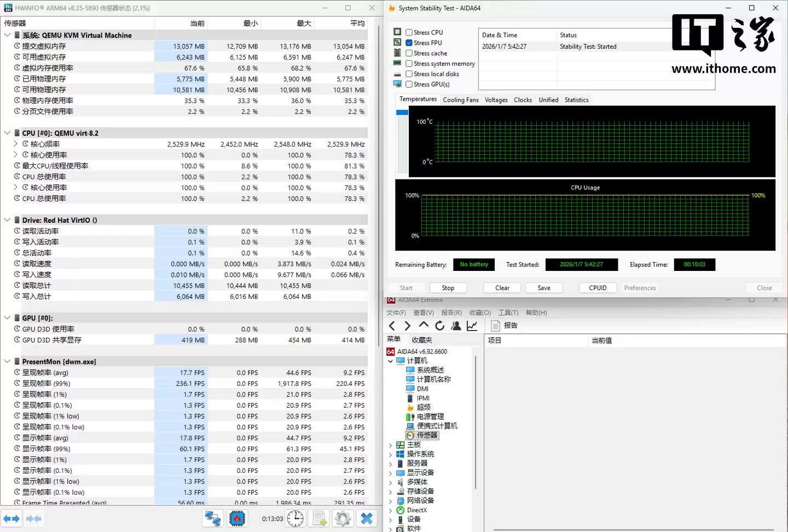Expand the 主板 tree node

390,445
